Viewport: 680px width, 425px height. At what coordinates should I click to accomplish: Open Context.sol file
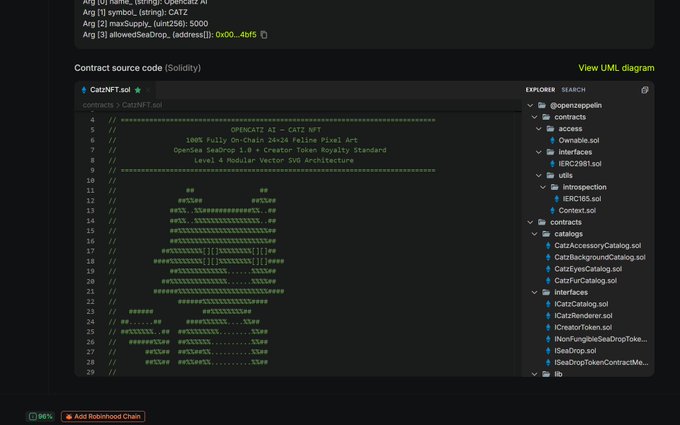coord(577,211)
